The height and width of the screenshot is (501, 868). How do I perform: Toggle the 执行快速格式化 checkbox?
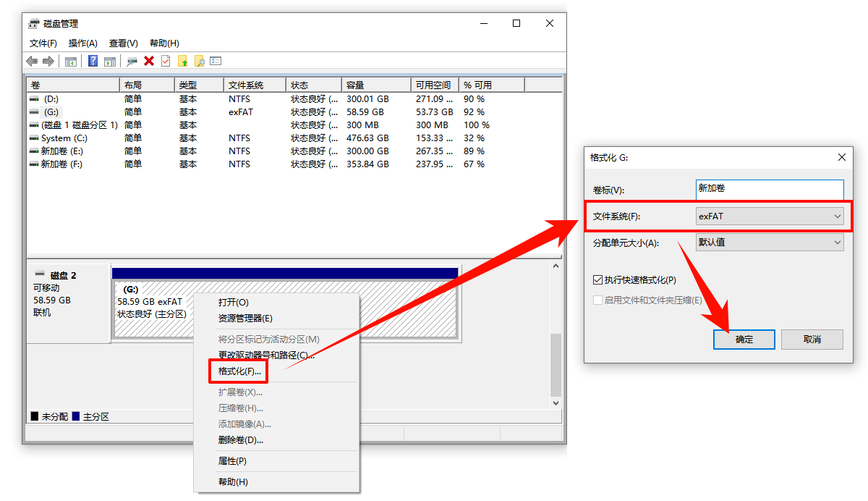[597, 279]
